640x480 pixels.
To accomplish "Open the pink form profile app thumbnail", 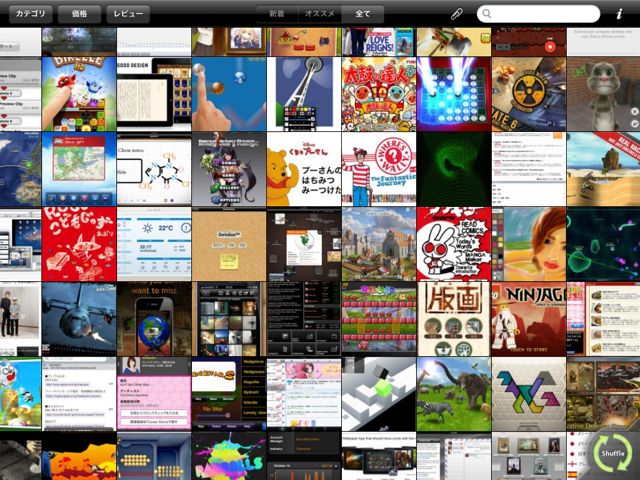I will coord(154,394).
